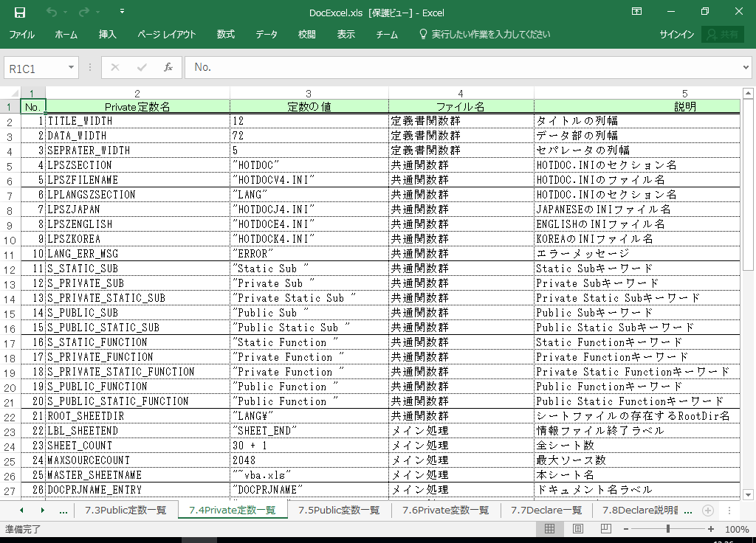Switch to 7.5Public変数一覧 sheet tab

pos(339,510)
